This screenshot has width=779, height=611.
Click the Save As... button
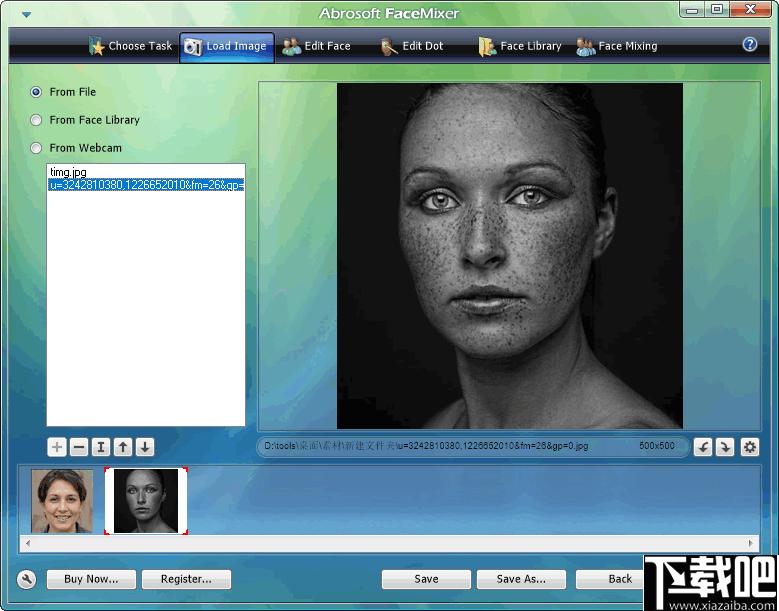point(521,579)
